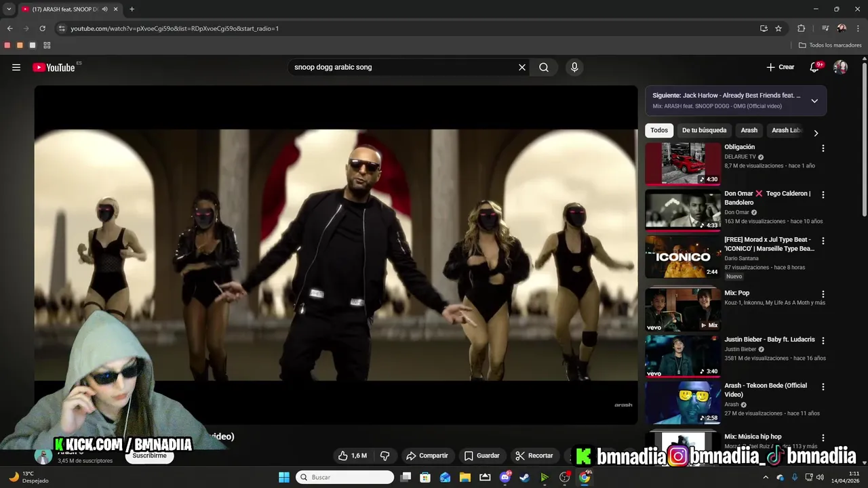Screen dimensions: 868x488
Task: Open the YouTube hamburger guide menu
Action: click(x=16, y=67)
